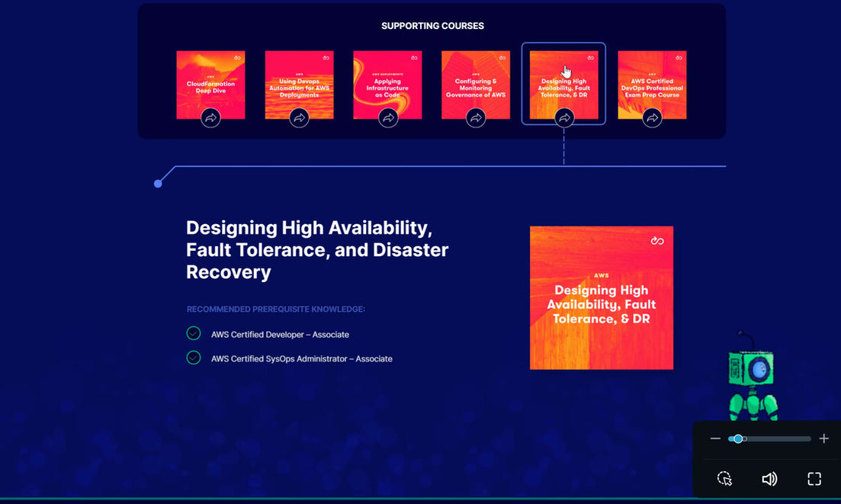Open share arrow under Using DevOps Automation
This screenshot has width=841, height=504.
300,117
